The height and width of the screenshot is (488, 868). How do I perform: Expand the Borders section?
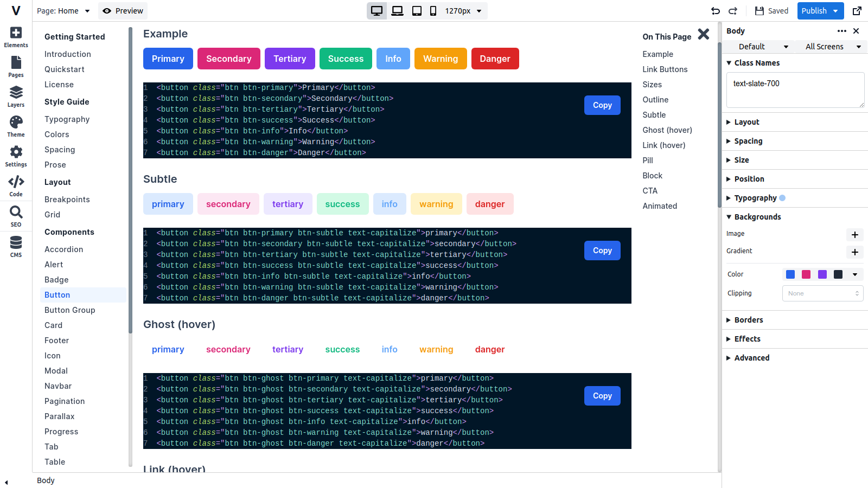(745, 320)
